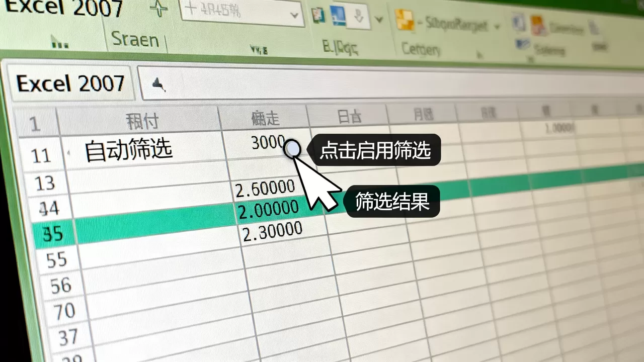Click the small blue icon under the ribbon's right icons

[522, 44]
